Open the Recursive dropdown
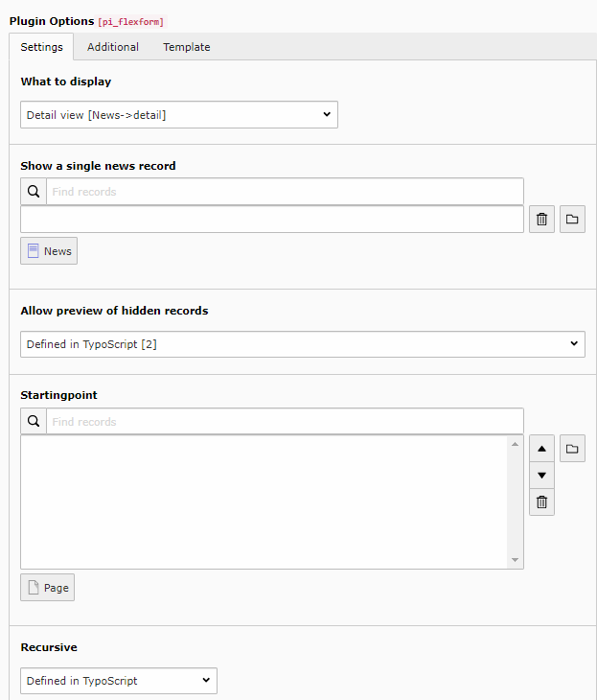 tap(119, 681)
